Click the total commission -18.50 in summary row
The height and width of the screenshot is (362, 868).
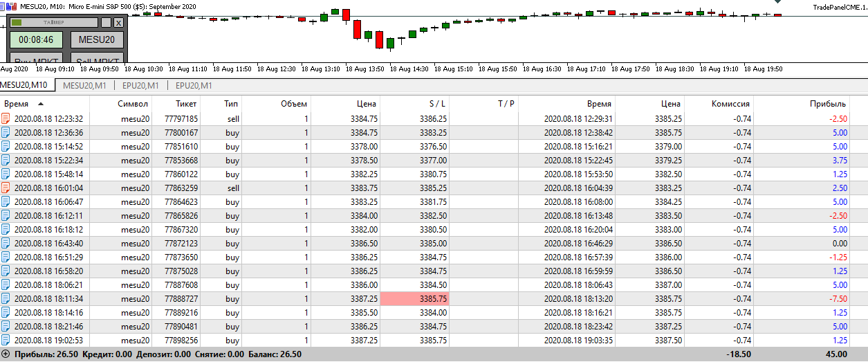coord(739,354)
